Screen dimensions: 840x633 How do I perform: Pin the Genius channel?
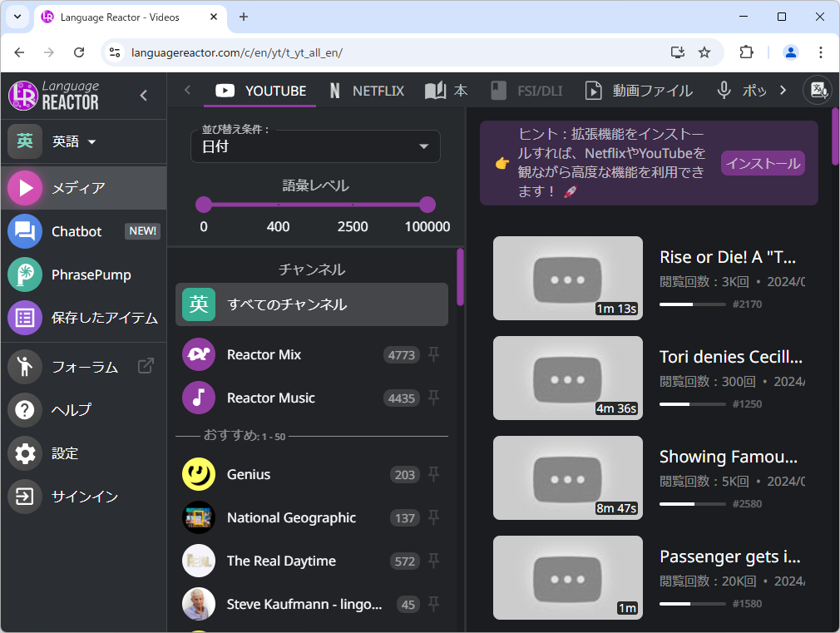433,474
